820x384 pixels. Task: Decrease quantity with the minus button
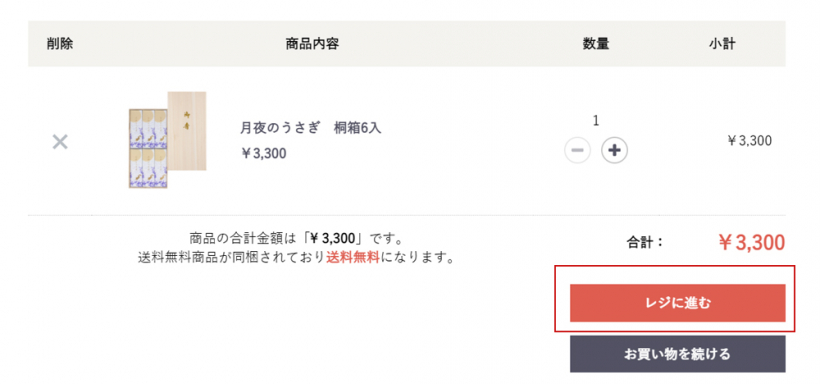577,151
